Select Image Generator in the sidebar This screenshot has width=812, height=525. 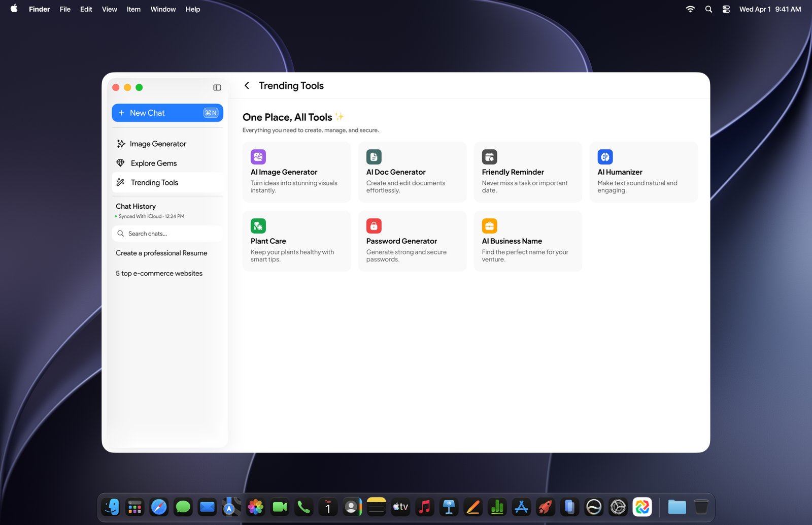[x=167, y=144]
